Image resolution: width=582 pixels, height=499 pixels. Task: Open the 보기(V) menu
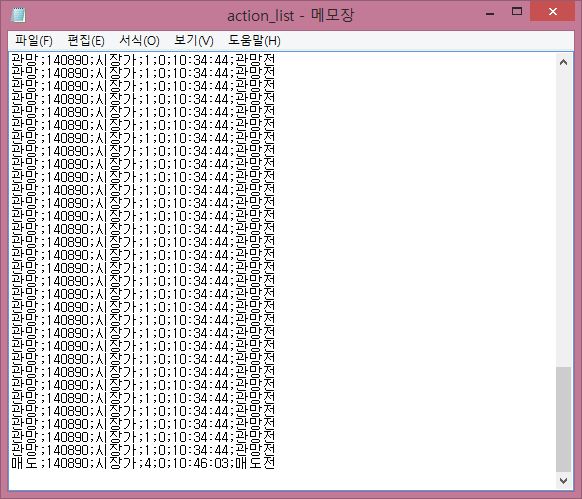(x=194, y=40)
